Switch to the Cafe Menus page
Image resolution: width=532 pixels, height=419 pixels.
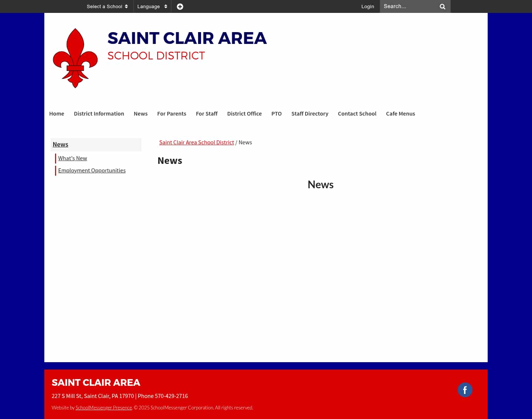(x=400, y=114)
